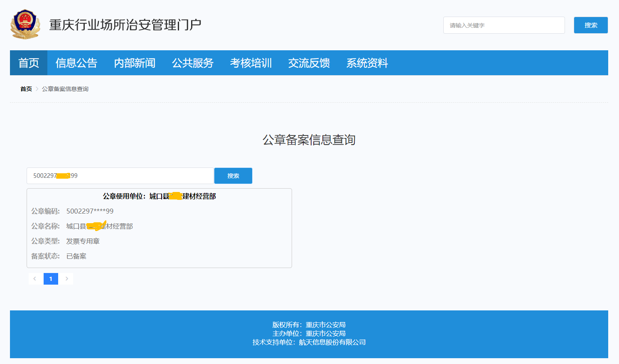Open 系统资料 from the navigation bar

point(367,63)
